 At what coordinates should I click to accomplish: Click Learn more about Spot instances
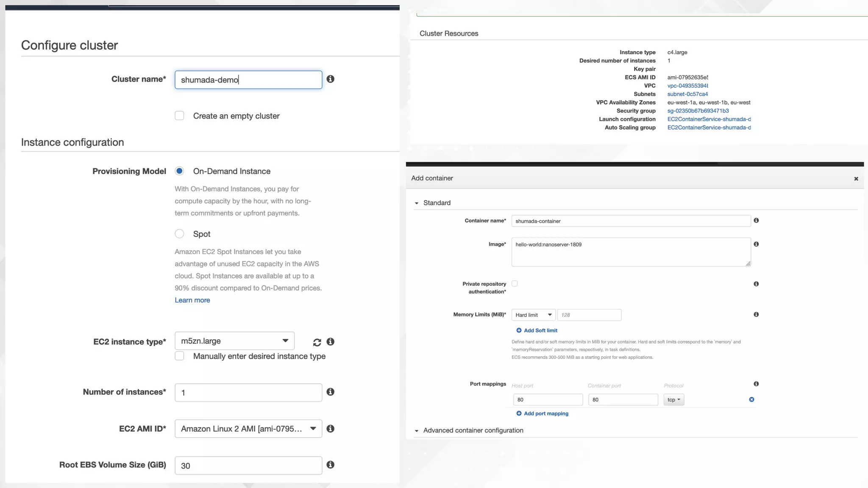point(192,300)
